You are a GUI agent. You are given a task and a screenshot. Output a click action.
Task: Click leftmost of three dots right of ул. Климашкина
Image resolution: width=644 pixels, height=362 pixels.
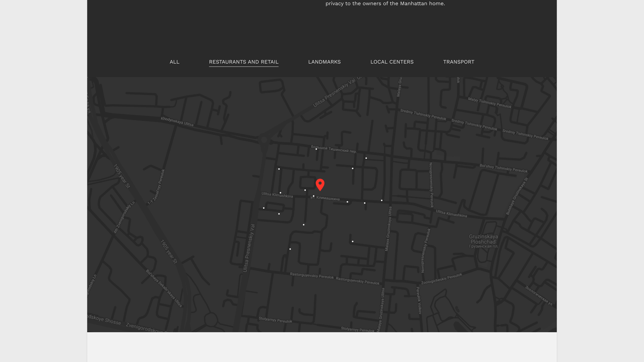click(347, 202)
